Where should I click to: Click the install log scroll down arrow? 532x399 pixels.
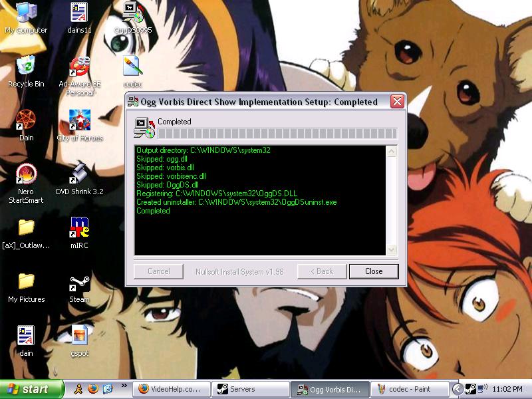[x=392, y=250]
